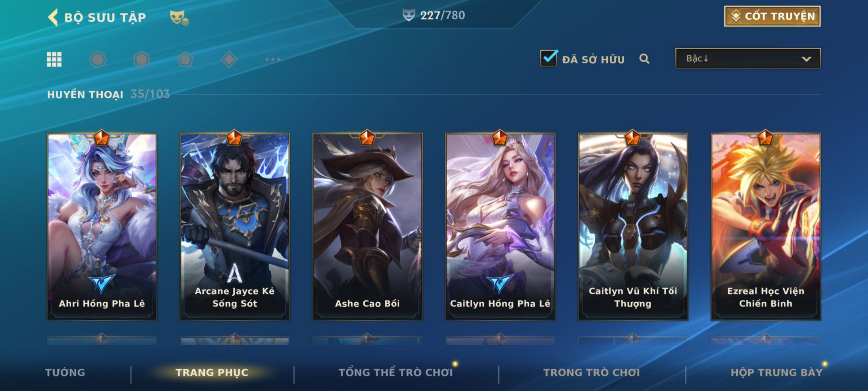Go back using the Bộ Sưu Tập arrow
Image resolution: width=868 pixels, height=391 pixels.
[53, 17]
